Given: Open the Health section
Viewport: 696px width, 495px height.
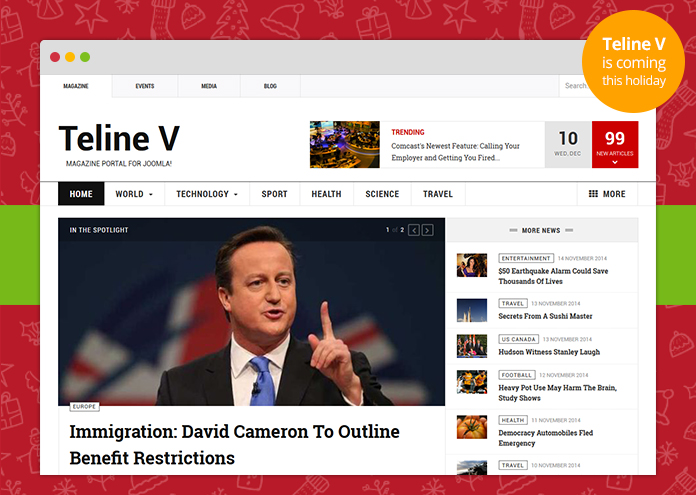Looking at the screenshot, I should point(326,194).
